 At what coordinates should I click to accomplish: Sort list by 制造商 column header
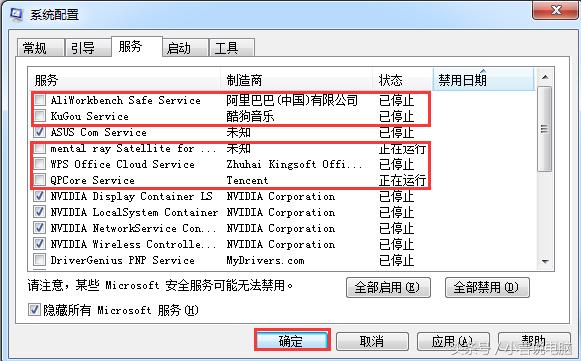coord(297,79)
